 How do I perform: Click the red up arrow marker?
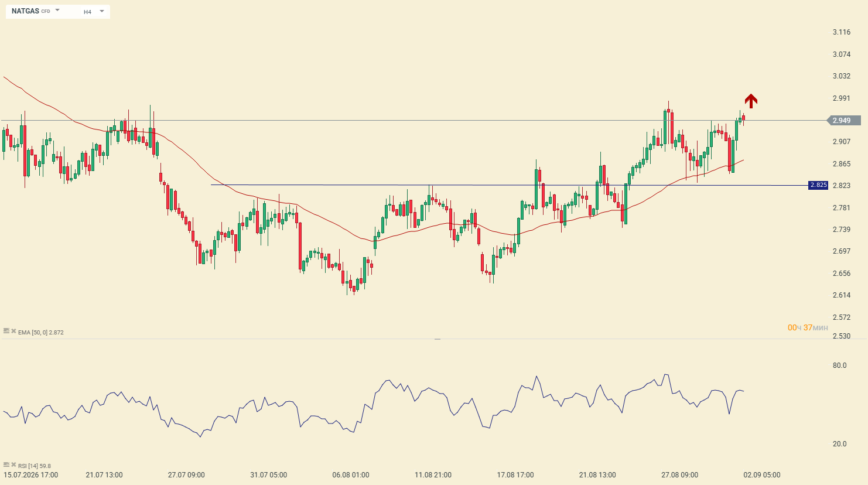(x=751, y=101)
